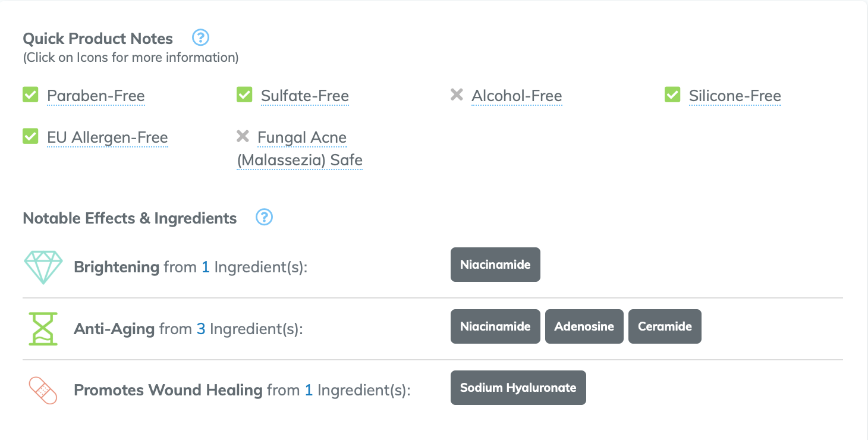
Task: Click the green Sulfate-Free checkmark
Action: [244, 95]
